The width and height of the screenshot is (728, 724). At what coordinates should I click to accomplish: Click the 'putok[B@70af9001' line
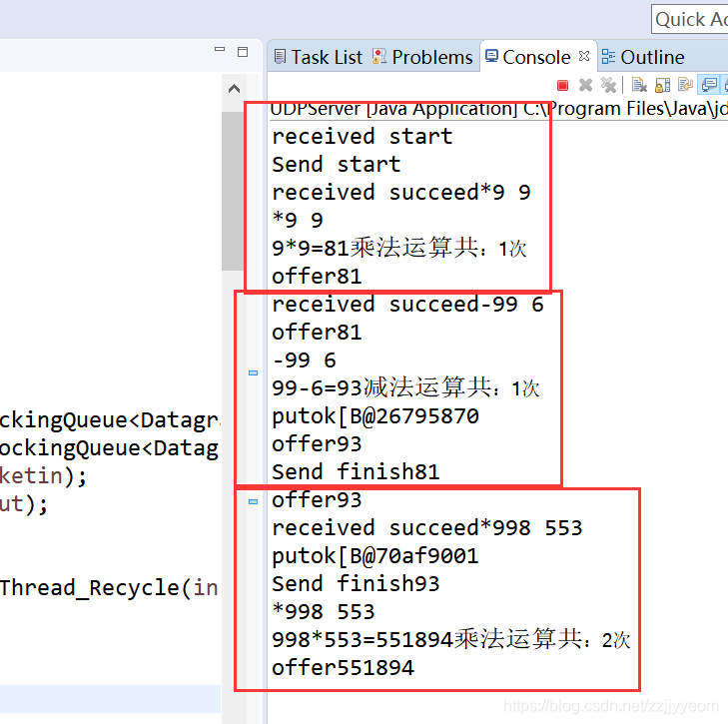[x=375, y=556]
